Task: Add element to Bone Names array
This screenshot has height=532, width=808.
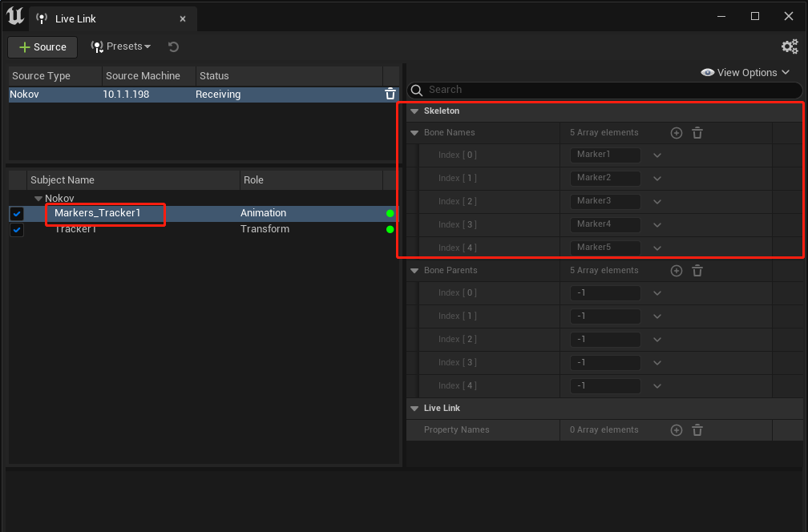Action: [677, 133]
